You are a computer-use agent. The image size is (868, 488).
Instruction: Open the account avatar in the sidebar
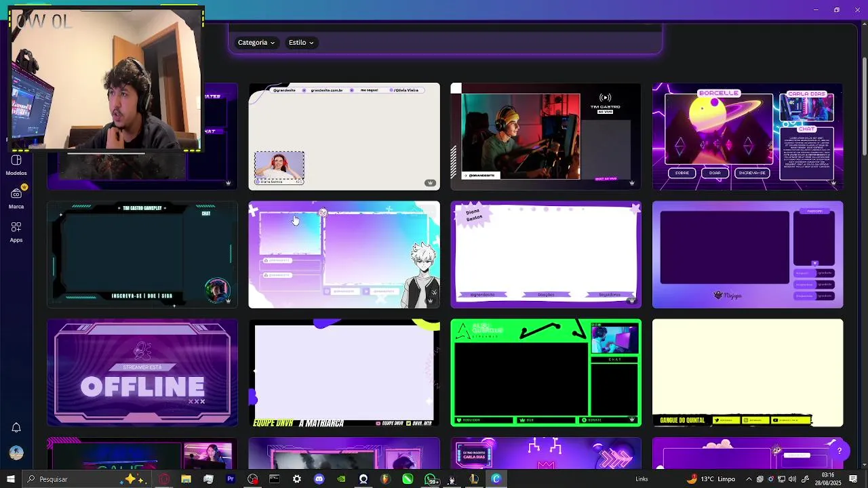[16, 453]
